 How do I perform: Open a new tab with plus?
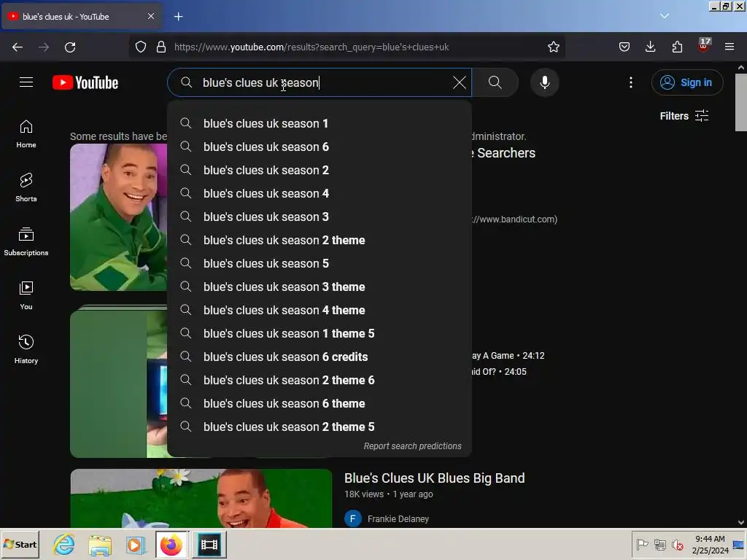tap(178, 17)
